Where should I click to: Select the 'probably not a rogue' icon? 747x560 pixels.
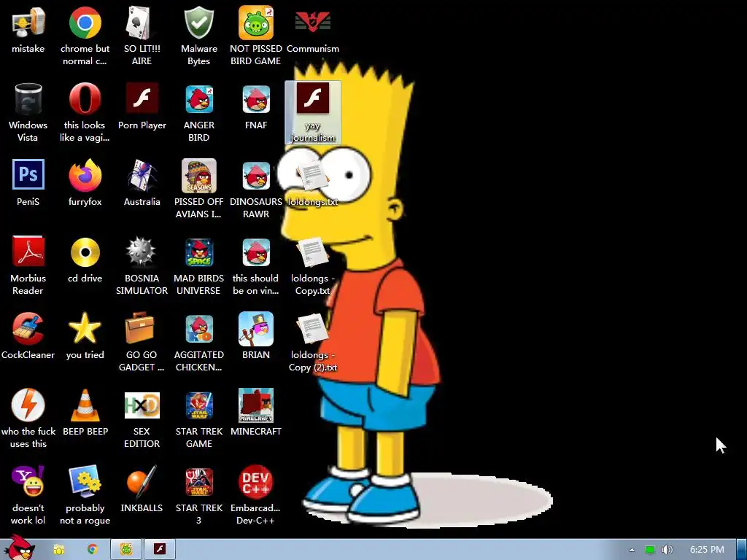click(85, 481)
